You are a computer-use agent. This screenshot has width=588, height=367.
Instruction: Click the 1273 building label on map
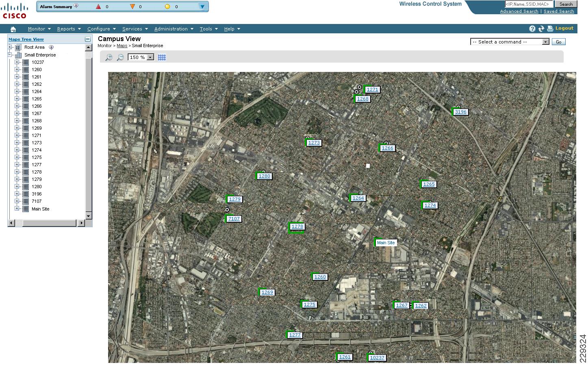[x=314, y=143]
